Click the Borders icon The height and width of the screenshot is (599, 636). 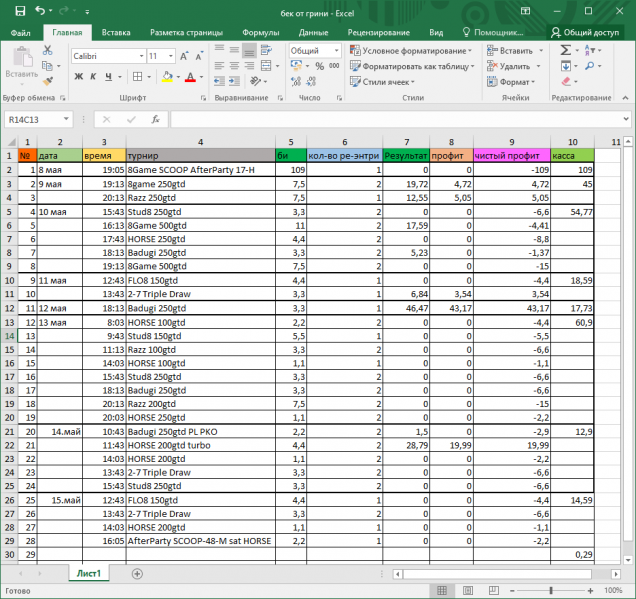(138, 77)
